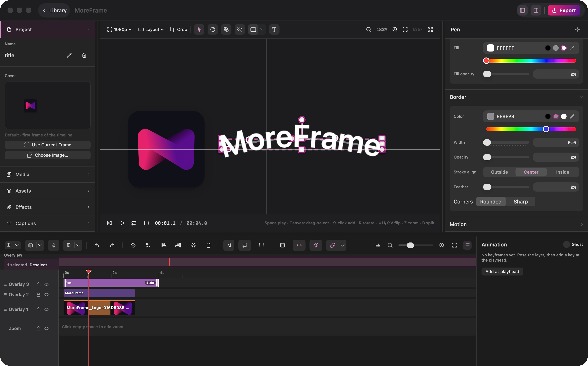Select the Text tool
This screenshot has height=366, width=588.
[274, 29]
